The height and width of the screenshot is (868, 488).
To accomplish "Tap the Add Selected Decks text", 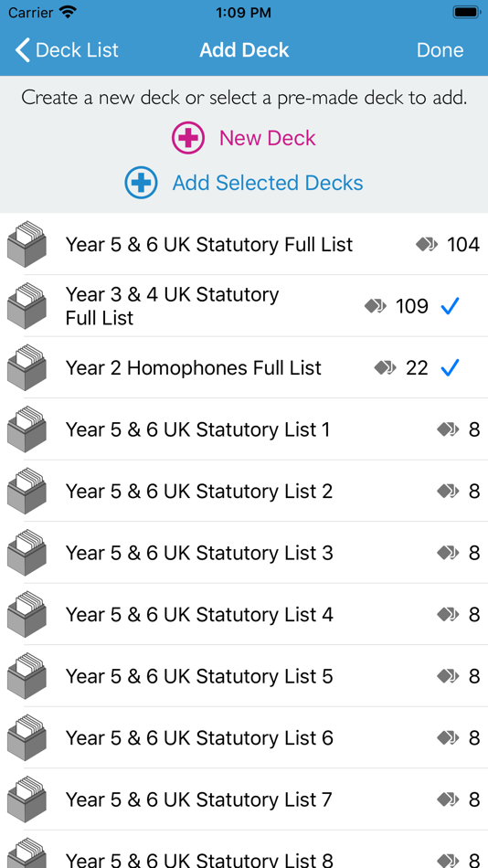I will (x=268, y=183).
